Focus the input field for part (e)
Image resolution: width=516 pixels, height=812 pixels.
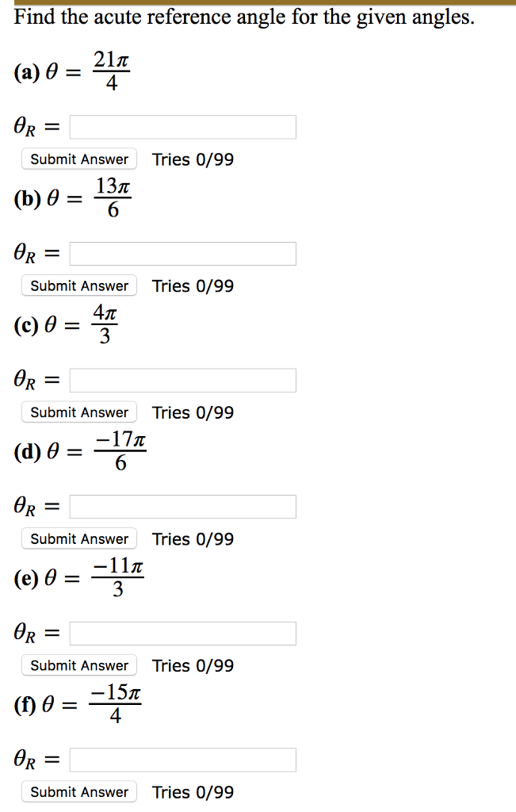tap(182, 633)
